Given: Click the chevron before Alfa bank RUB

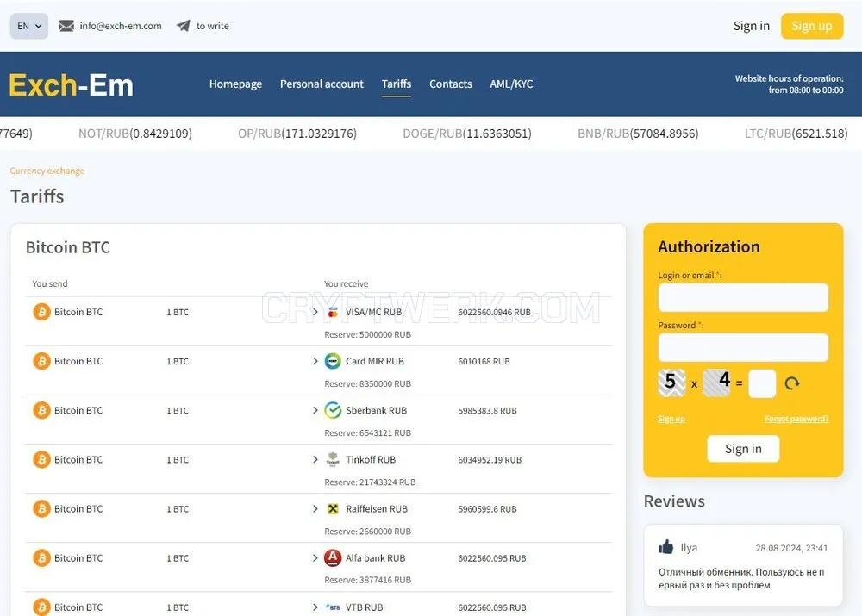Looking at the screenshot, I should tap(315, 558).
